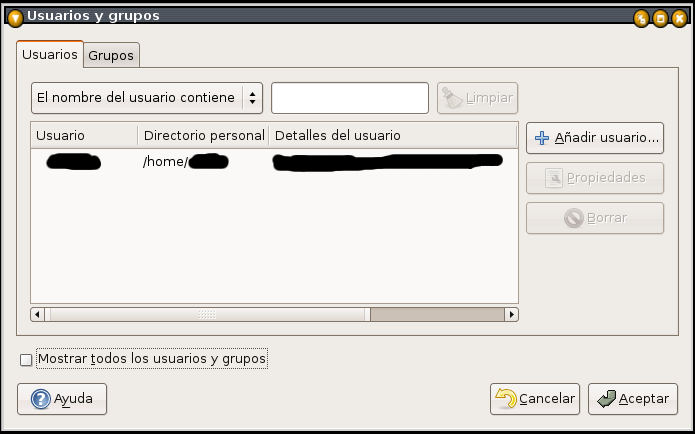Enable Mostrar todos los usuarios y grupos

[26, 359]
